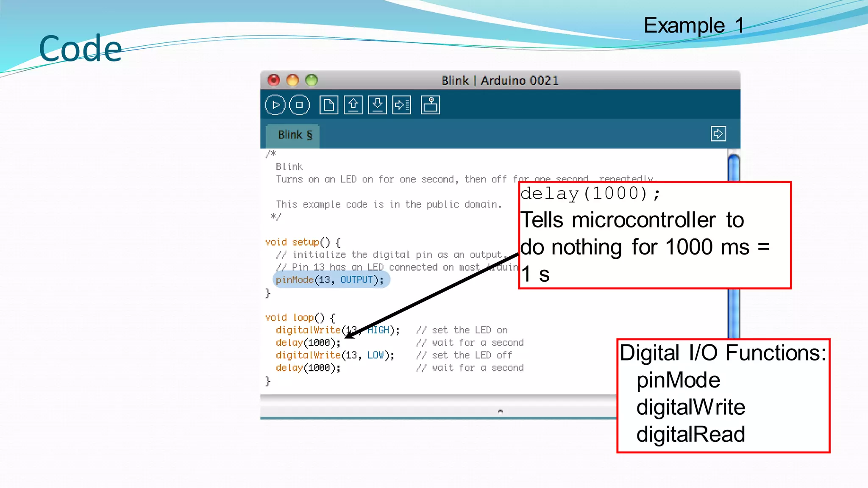Minimize Arduino window with yellow button
The width and height of the screenshot is (868, 488).
pyautogui.click(x=292, y=80)
